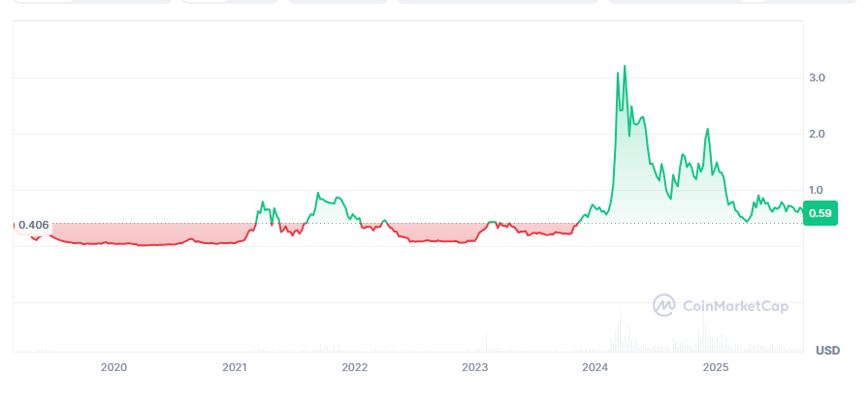Click the late-2024 price peak near 2.0
Viewport: 868px width, 403px height.
pyautogui.click(x=708, y=130)
